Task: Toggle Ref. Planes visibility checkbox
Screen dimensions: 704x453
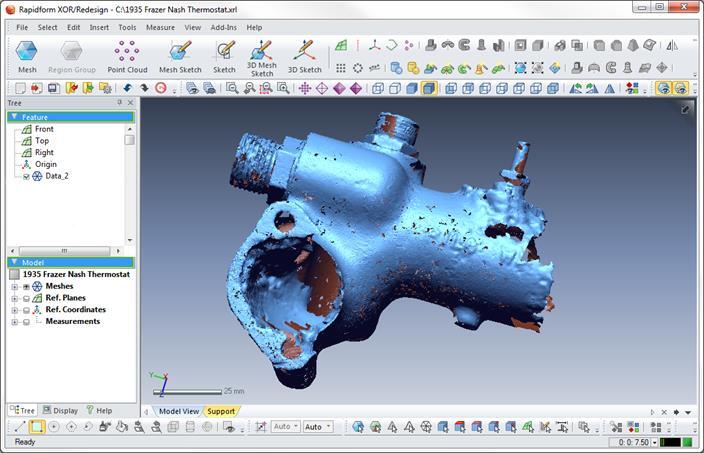Action: click(x=26, y=298)
